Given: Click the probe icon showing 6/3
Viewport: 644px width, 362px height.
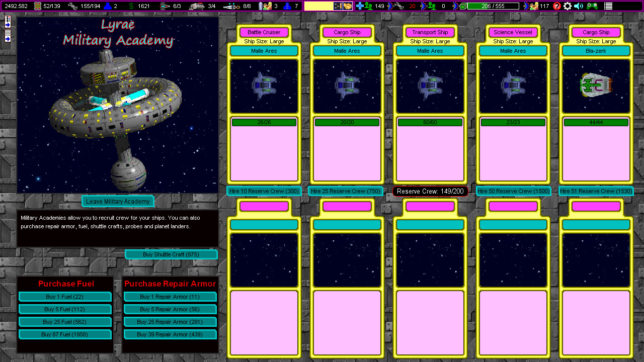Looking at the screenshot, I should (x=163, y=6).
